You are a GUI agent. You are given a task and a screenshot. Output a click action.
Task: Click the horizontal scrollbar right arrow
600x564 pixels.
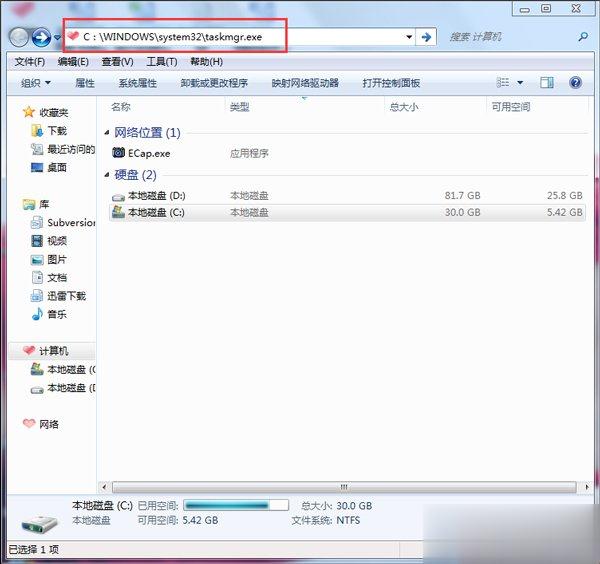pyautogui.click(x=587, y=487)
